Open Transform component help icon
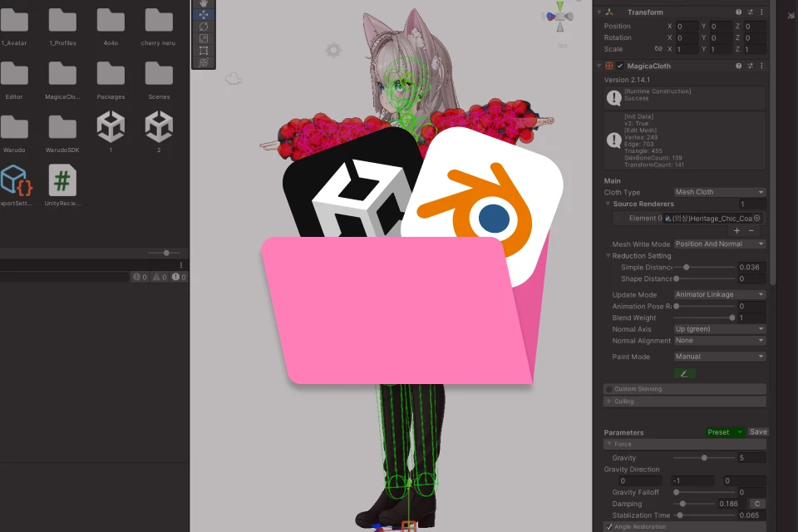 pyautogui.click(x=738, y=12)
